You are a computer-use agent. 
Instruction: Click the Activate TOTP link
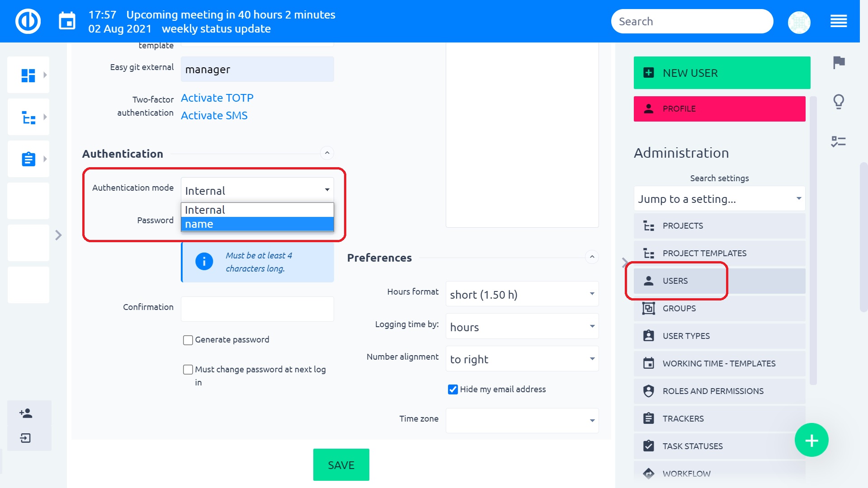click(217, 98)
